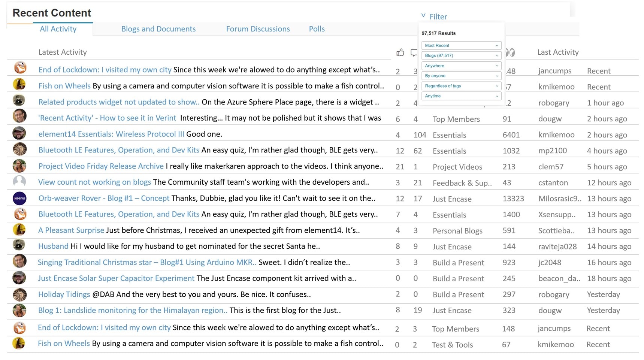Open the By anyone author dropdown
Screen dimensions: 644x360
tap(461, 76)
